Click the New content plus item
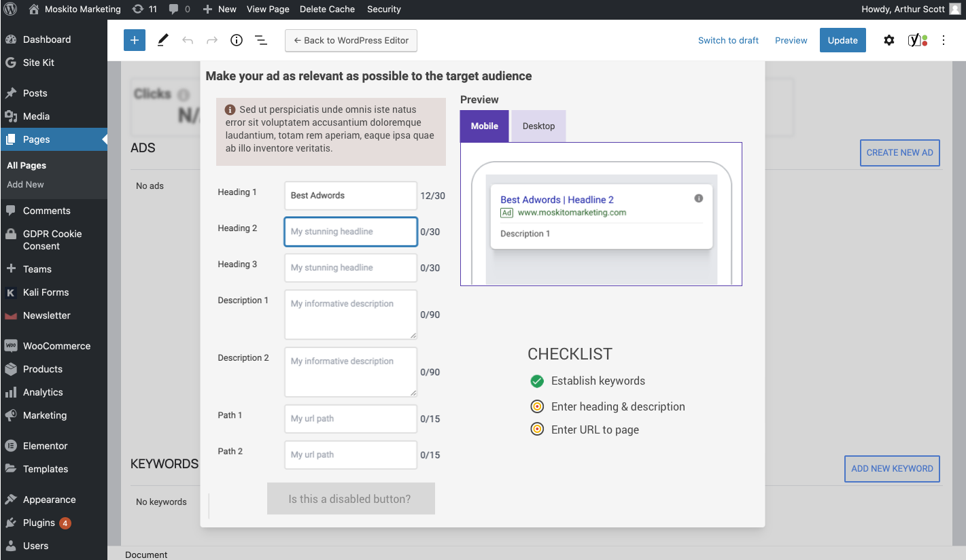 [x=220, y=10]
